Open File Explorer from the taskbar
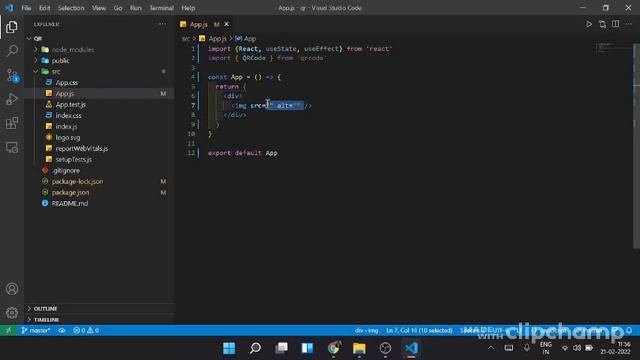 click(x=359, y=348)
